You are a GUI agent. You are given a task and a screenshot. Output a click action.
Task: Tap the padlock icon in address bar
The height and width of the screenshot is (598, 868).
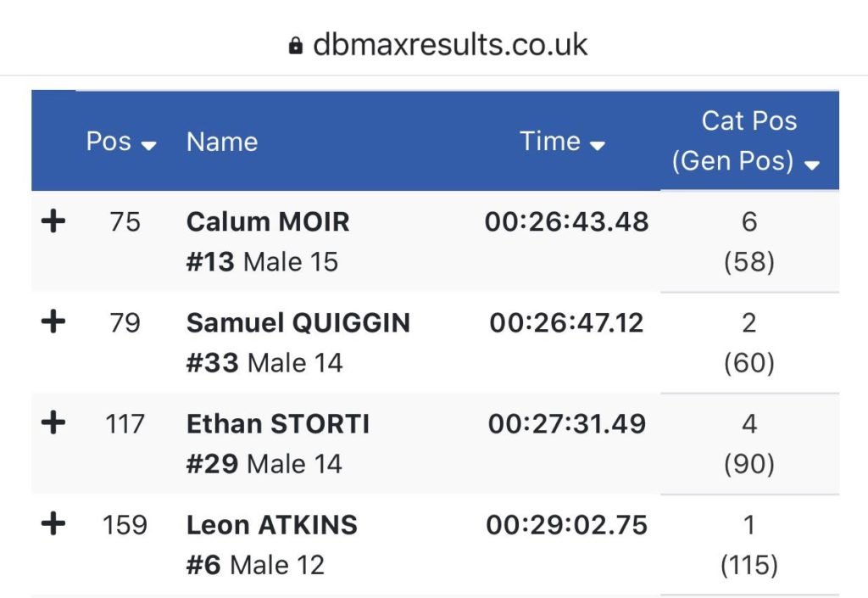[296, 46]
